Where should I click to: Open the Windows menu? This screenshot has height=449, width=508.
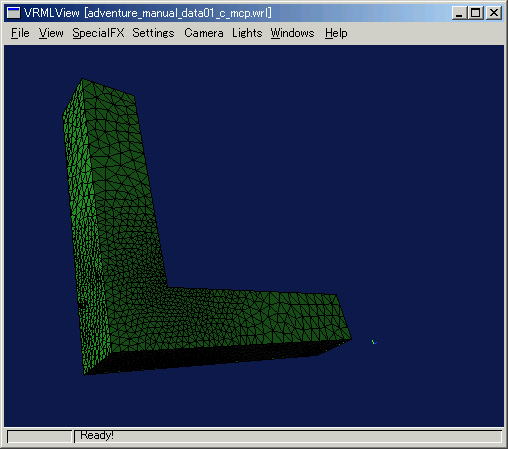292,33
